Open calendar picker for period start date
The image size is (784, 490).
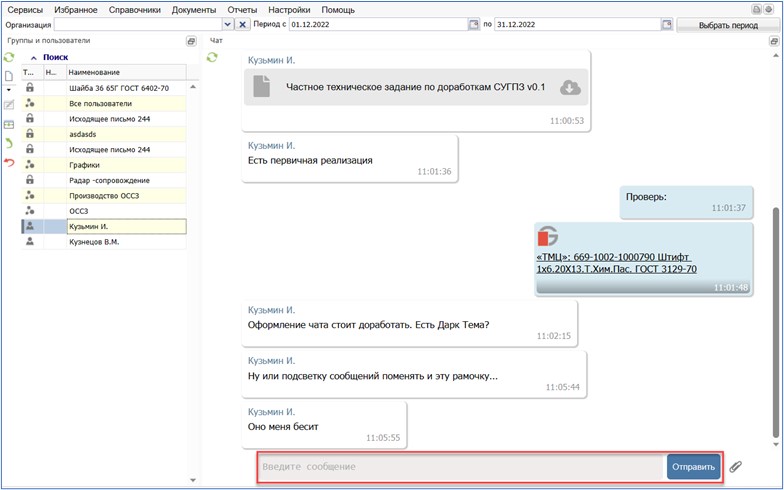click(x=474, y=24)
